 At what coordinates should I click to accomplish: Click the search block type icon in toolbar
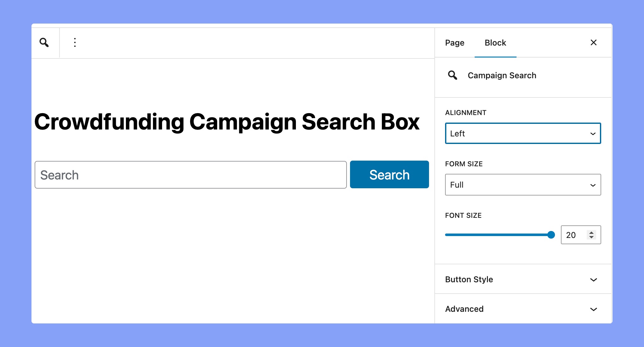pos(44,42)
